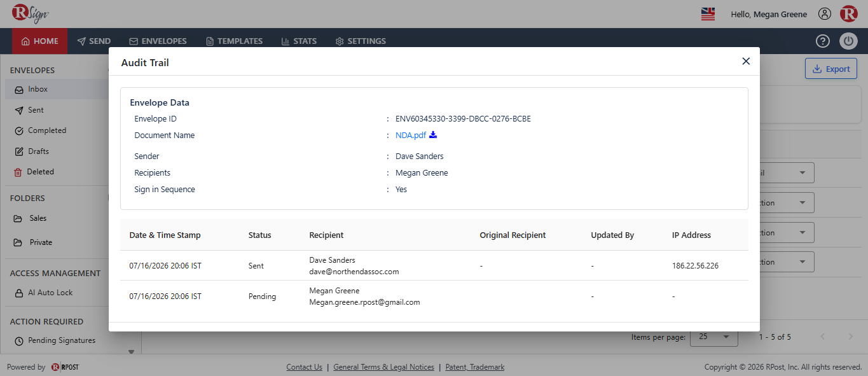Open the user profile icon

tap(825, 14)
